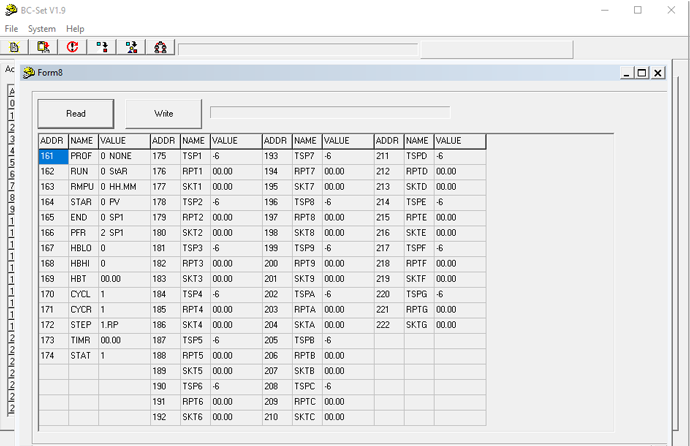Select address cell 193
Viewport: 690px width, 446px height.
coord(277,156)
